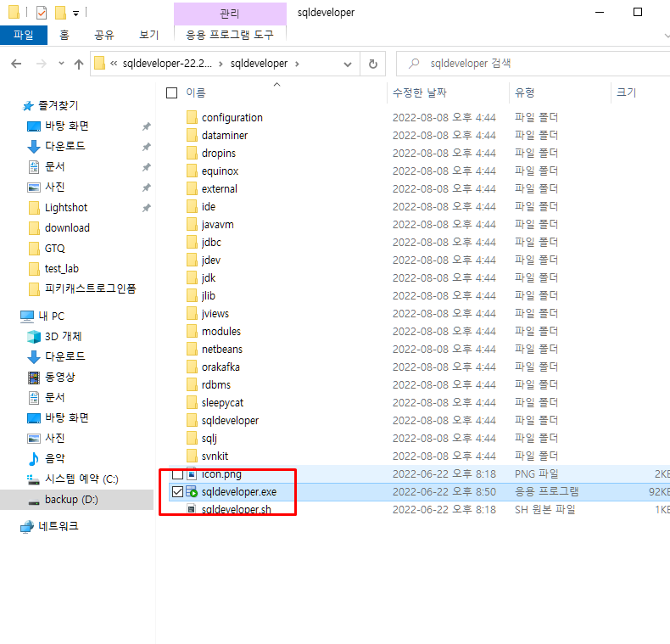Switch to the 공유 ribbon tab
Screen dimensions: 670x644
click(104, 35)
